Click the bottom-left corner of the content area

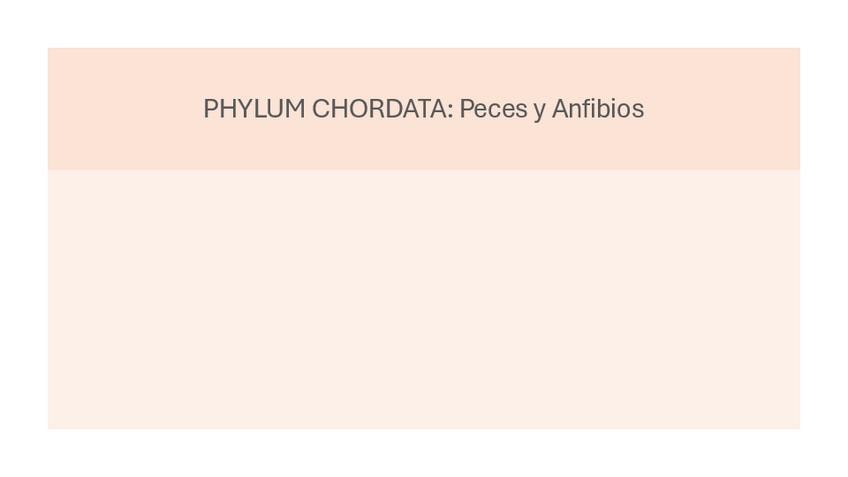(x=51, y=426)
